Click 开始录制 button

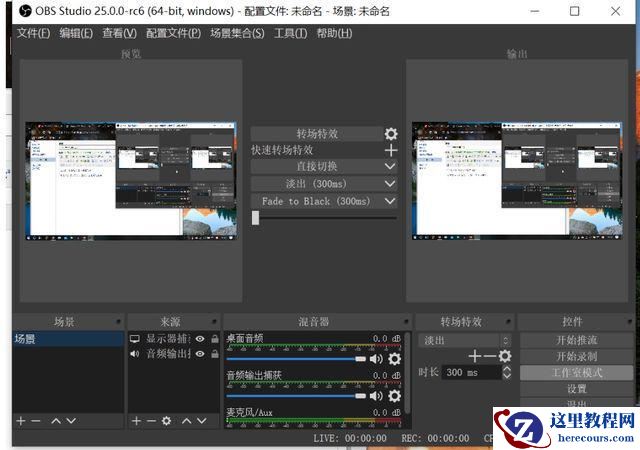coord(577,356)
